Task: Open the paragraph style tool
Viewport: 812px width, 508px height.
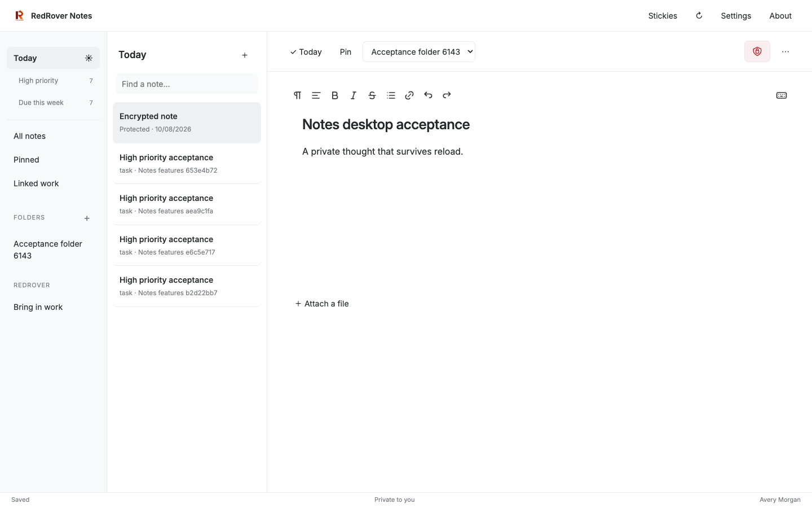Action: 298,95
